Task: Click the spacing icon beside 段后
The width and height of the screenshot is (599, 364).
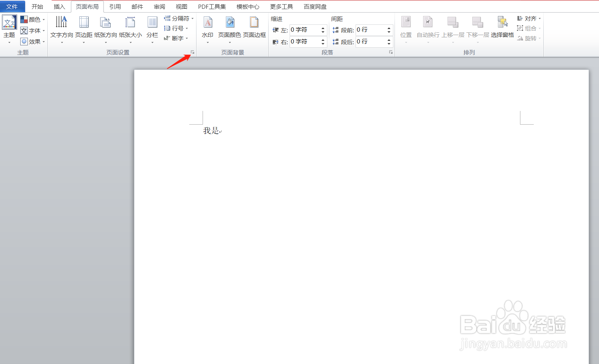Action: 336,42
